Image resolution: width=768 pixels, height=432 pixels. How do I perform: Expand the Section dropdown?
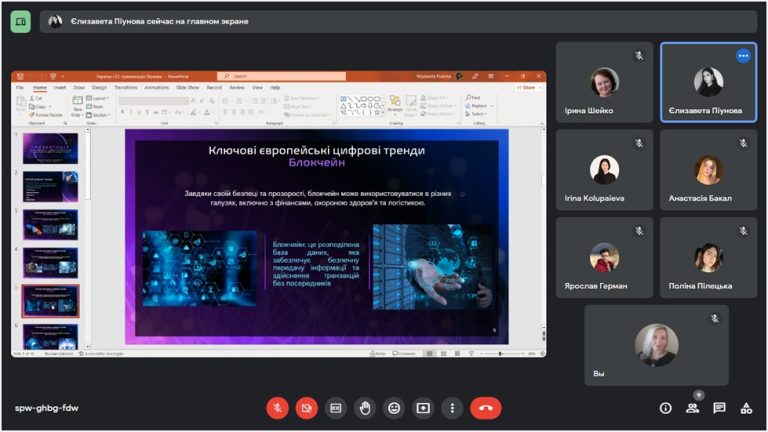98,115
